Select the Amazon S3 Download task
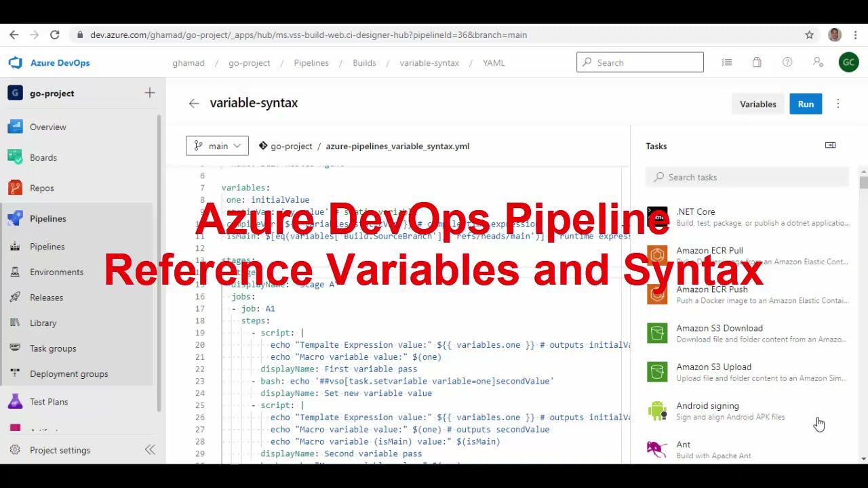This screenshot has width=868, height=488. click(x=747, y=333)
